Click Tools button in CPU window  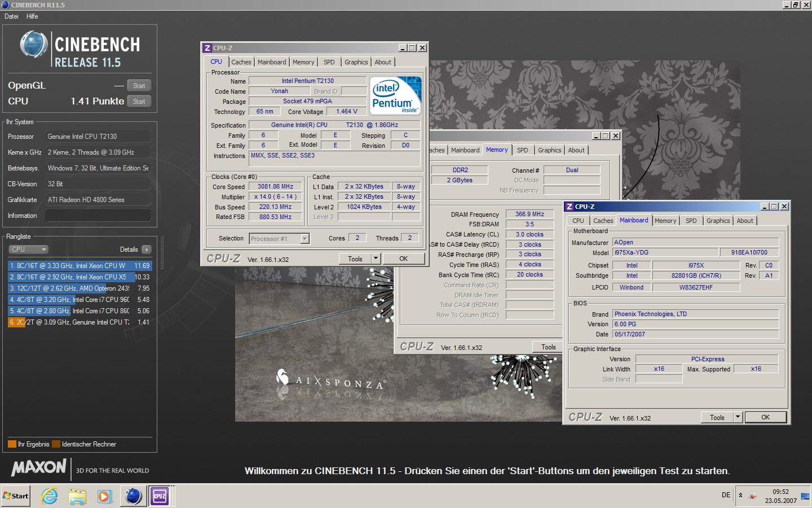click(355, 259)
